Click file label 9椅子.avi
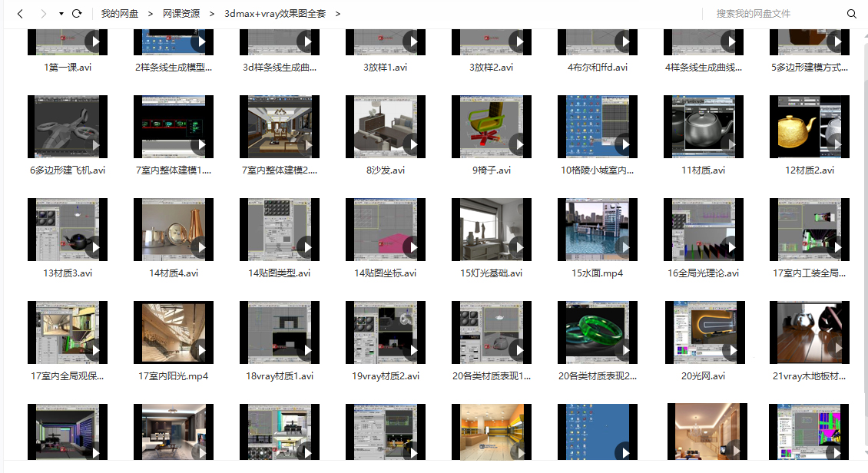Screen dimensions: 868x473 pyautogui.click(x=492, y=170)
